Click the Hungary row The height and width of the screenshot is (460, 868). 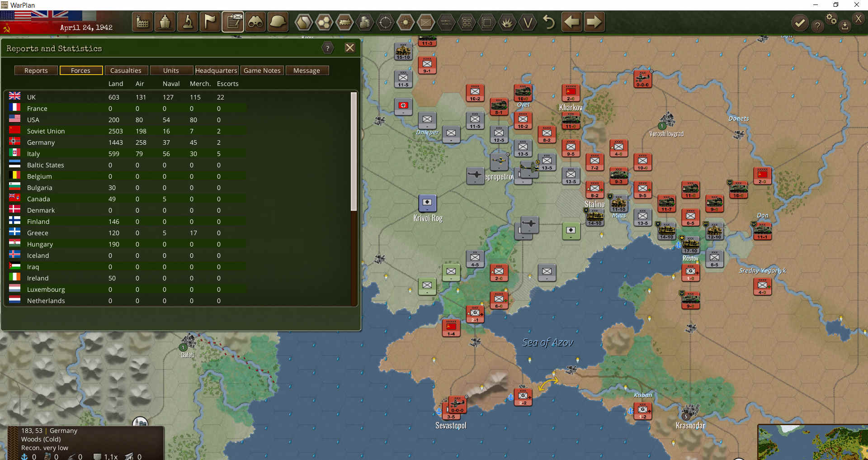coord(127,244)
